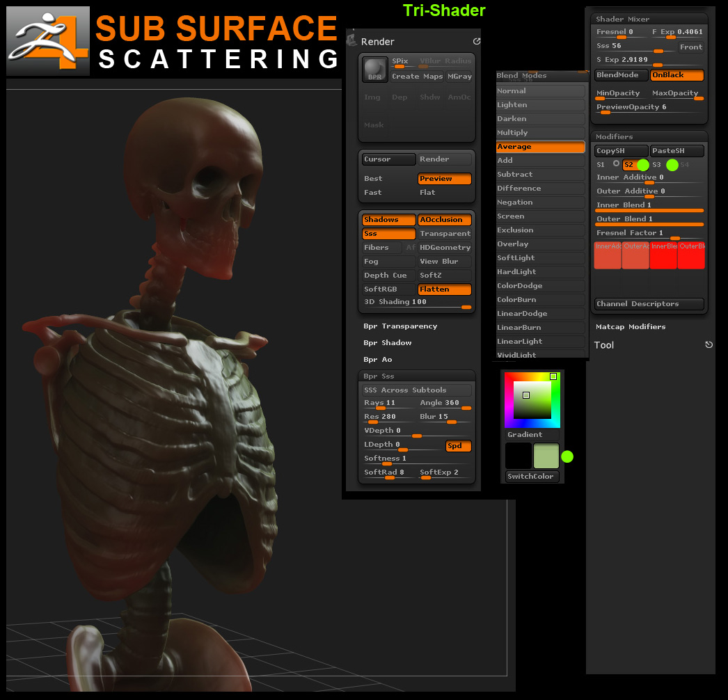Toggle the Spd button in Bpr Sss

tap(458, 445)
